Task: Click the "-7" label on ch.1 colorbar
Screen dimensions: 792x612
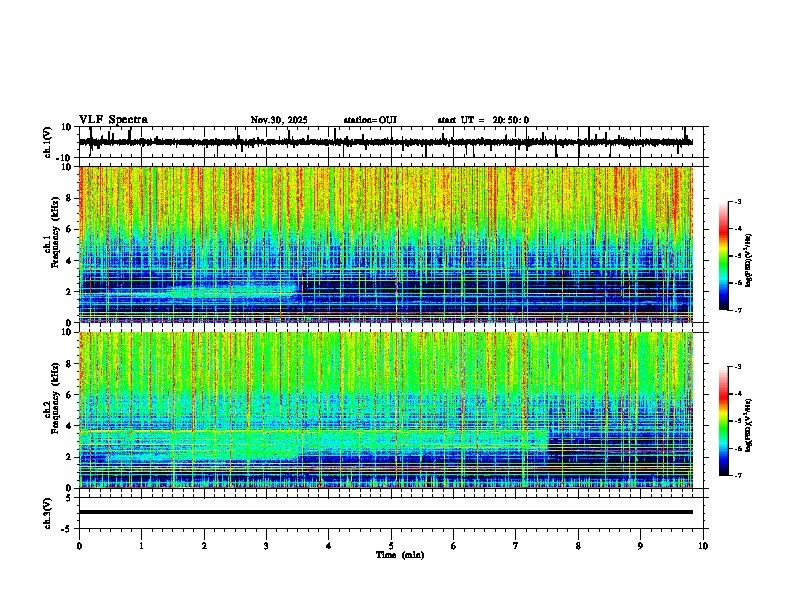Action: tap(738, 310)
